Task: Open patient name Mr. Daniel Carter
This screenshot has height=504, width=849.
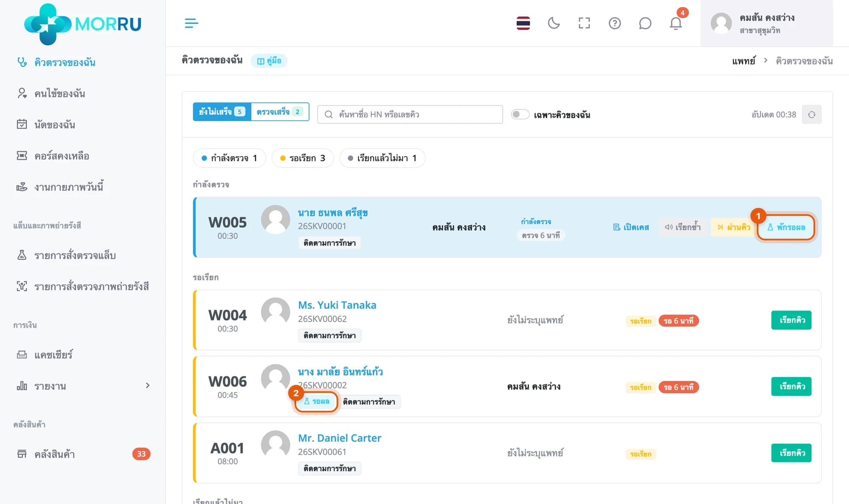Action: pyautogui.click(x=340, y=438)
